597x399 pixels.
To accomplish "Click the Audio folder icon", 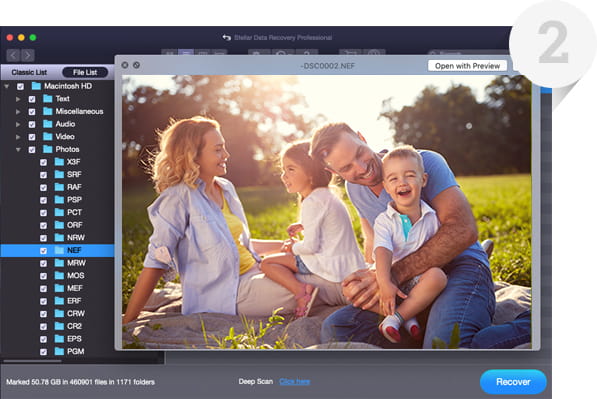I will (x=48, y=124).
